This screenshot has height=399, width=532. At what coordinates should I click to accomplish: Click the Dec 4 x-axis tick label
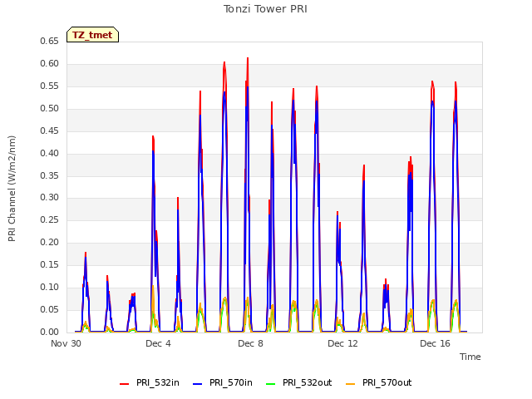[158, 343]
